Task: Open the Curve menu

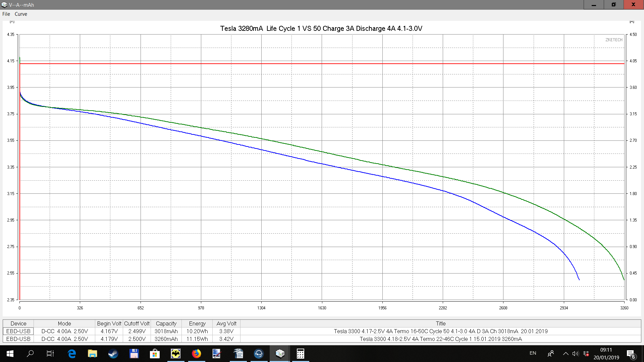Action: [21, 14]
